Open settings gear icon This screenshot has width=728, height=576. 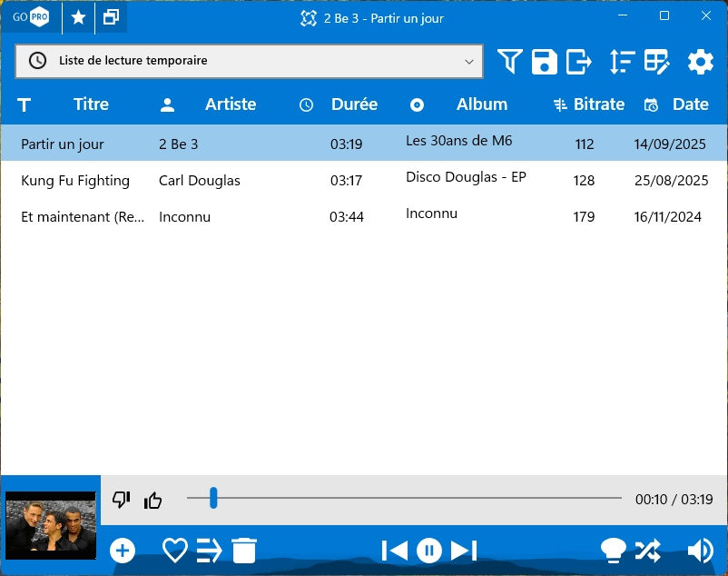700,61
